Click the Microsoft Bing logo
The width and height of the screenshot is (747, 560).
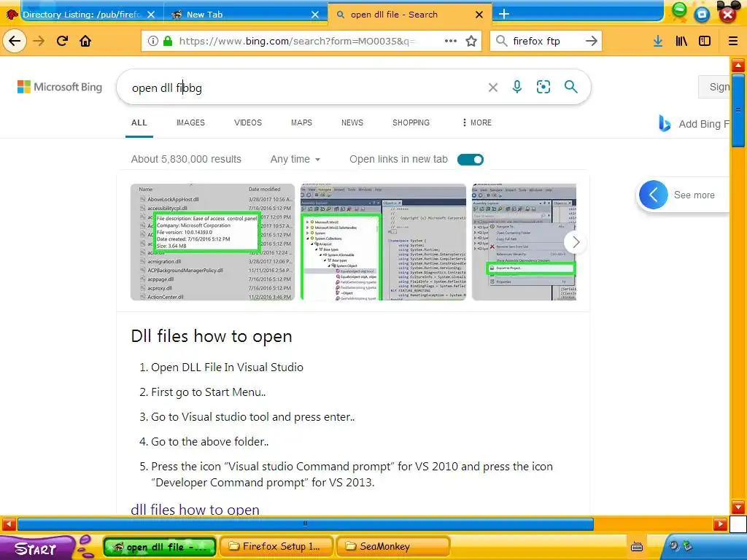60,87
